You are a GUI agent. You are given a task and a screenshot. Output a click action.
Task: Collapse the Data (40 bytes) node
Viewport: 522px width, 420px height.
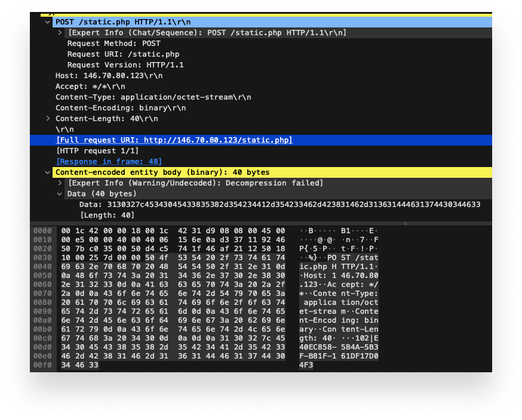(x=59, y=193)
